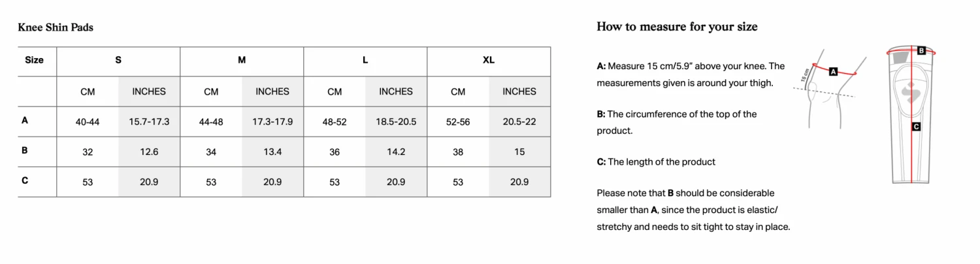Image resolution: width=980 pixels, height=264 pixels.
Task: Click the "How to measure for your size" heading
Action: tap(677, 27)
